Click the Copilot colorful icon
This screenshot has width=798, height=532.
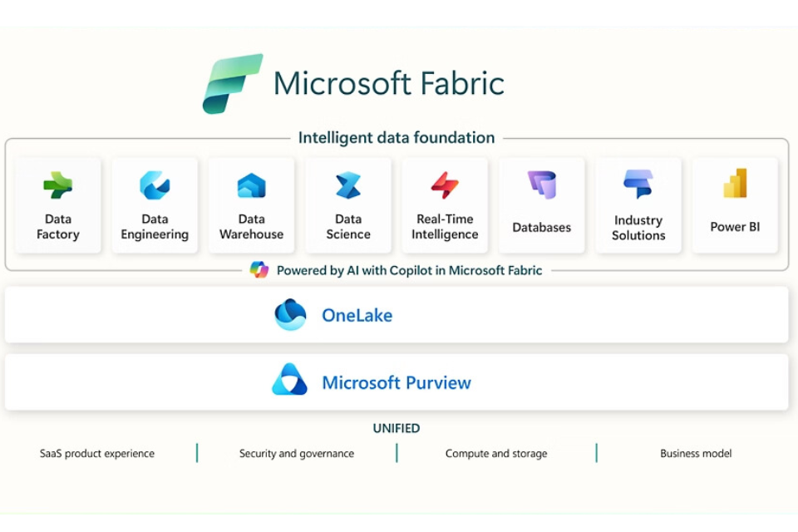tap(259, 269)
